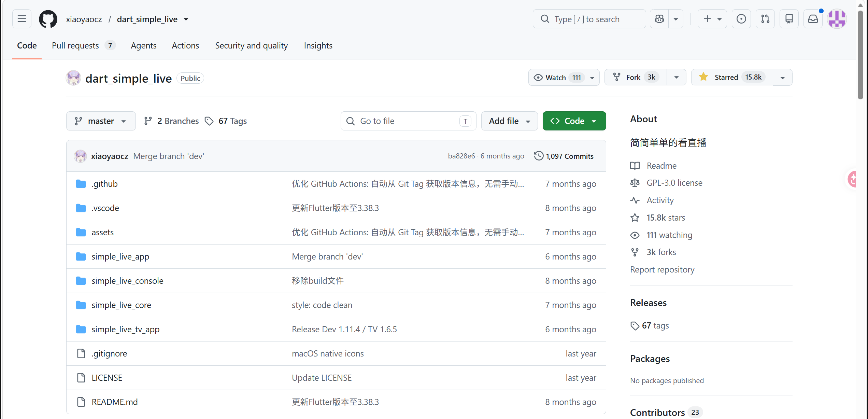Open the master branch selector

point(101,121)
